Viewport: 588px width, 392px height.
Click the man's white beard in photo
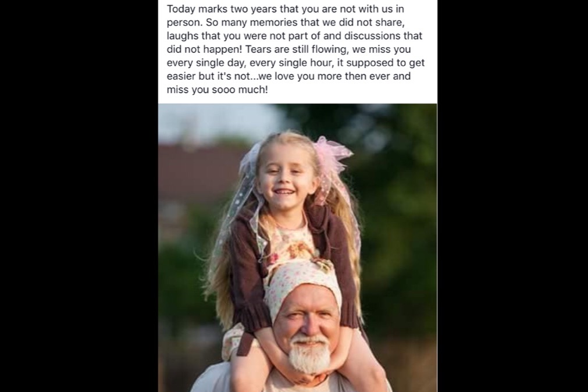(309, 355)
